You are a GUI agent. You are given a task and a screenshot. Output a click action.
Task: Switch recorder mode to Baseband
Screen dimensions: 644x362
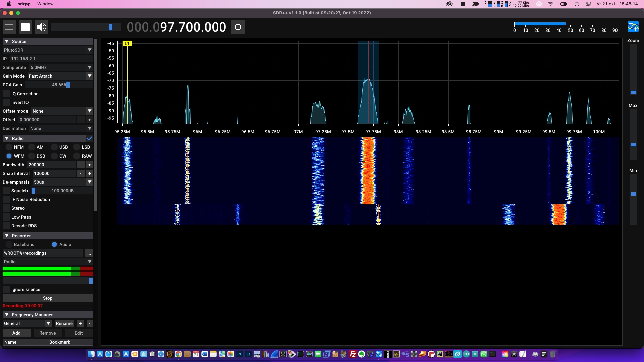click(9, 244)
